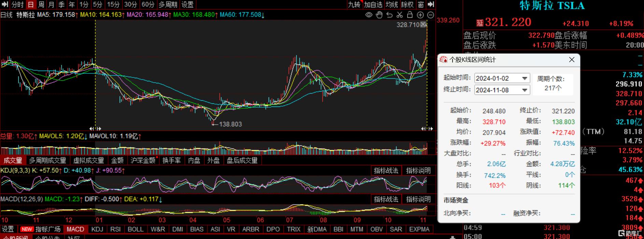Select the 5分 five-minute period

tap(98, 4)
